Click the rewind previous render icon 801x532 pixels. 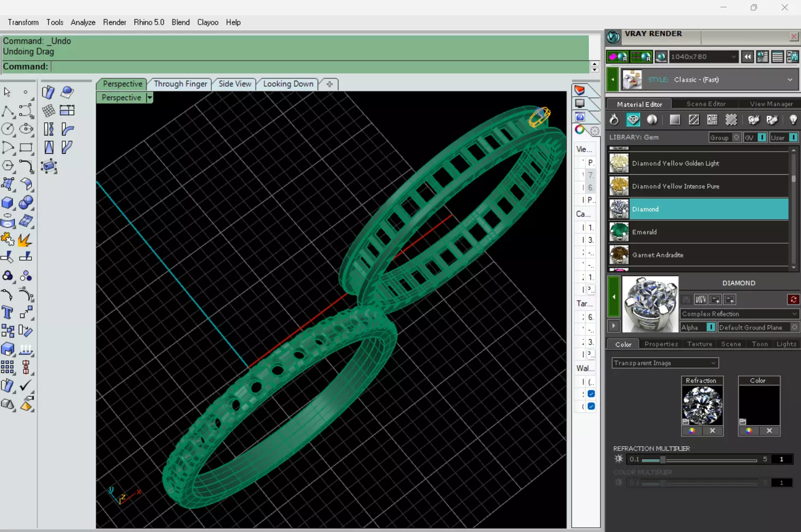748,56
